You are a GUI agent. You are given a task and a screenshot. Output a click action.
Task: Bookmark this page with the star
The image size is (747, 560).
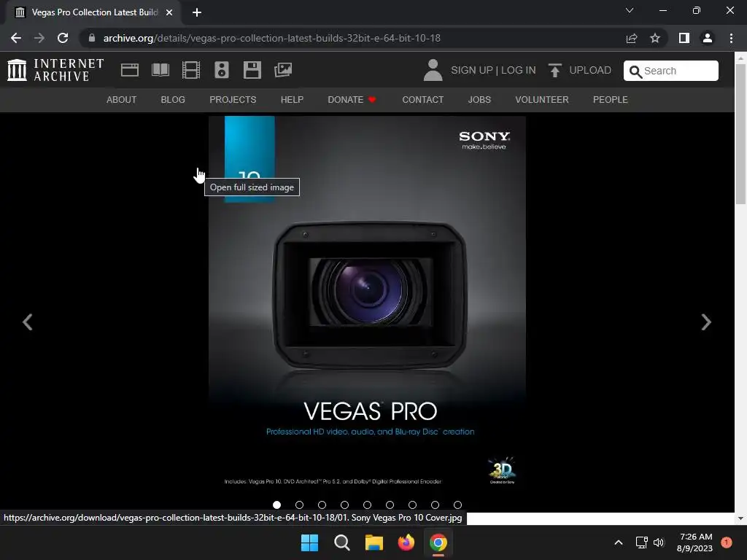pos(655,38)
